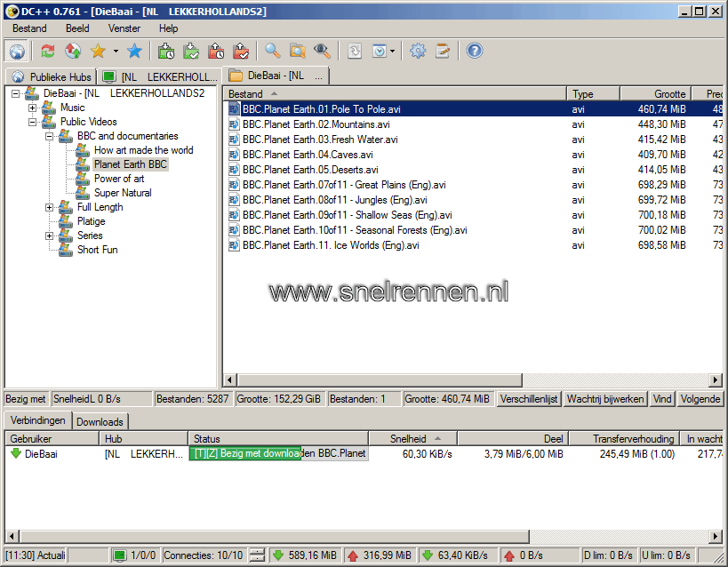Select the Verbindingen tab

pos(38,420)
